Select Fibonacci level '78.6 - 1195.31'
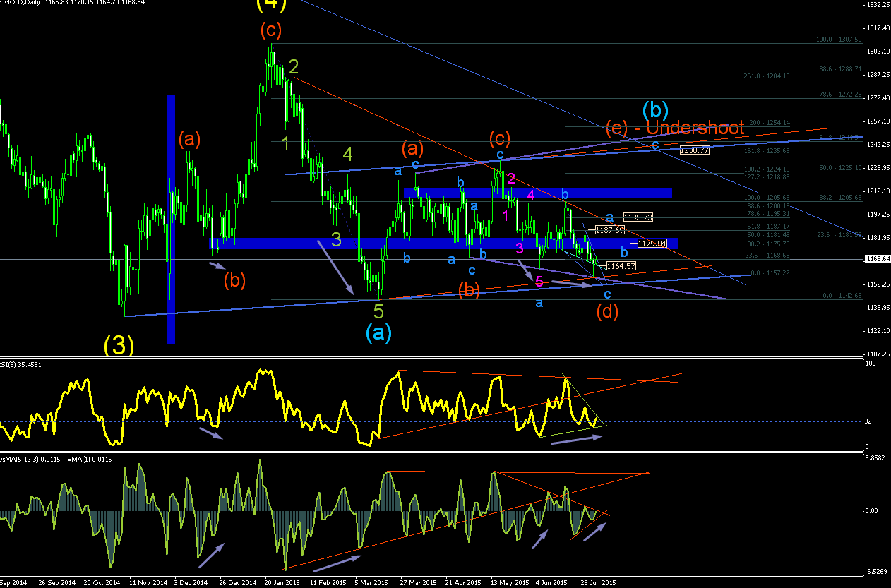The height and width of the screenshot is (588, 891). pyautogui.click(x=768, y=214)
